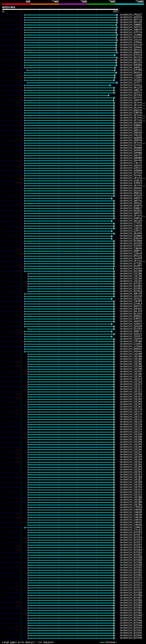
Task: Select hit label UniRef100_P49041
Action: point(131,352)
